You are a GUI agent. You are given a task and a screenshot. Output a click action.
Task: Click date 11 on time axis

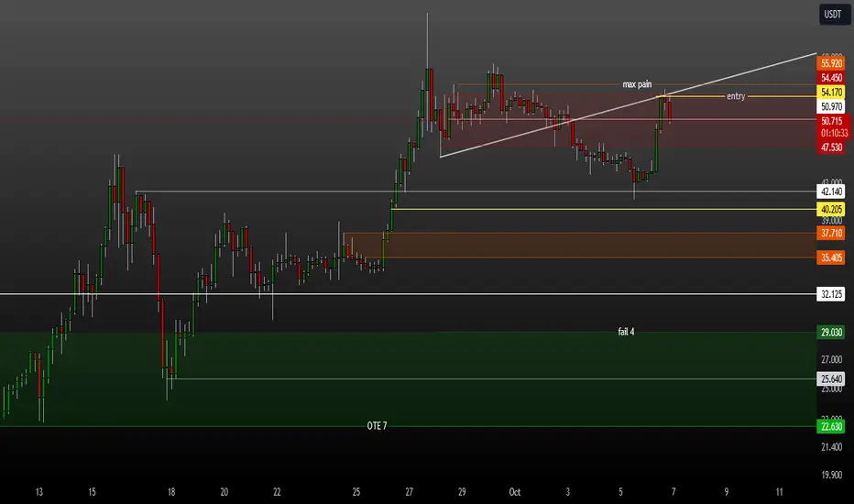tap(779, 492)
